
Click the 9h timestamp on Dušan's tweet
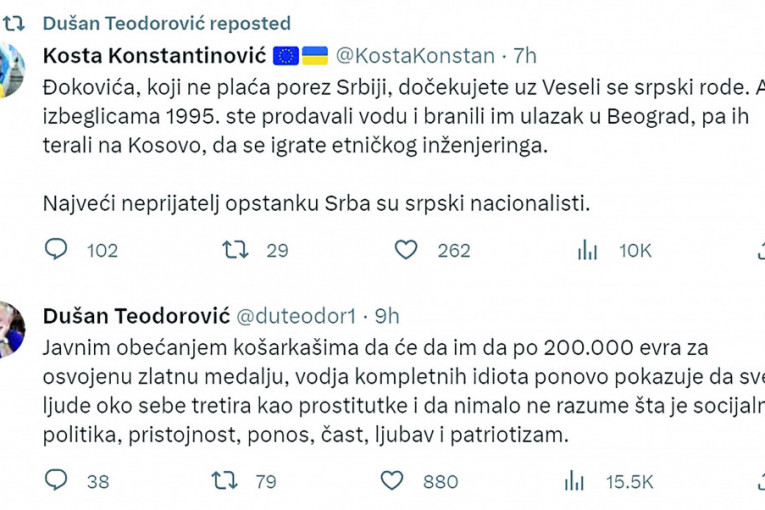click(386, 316)
